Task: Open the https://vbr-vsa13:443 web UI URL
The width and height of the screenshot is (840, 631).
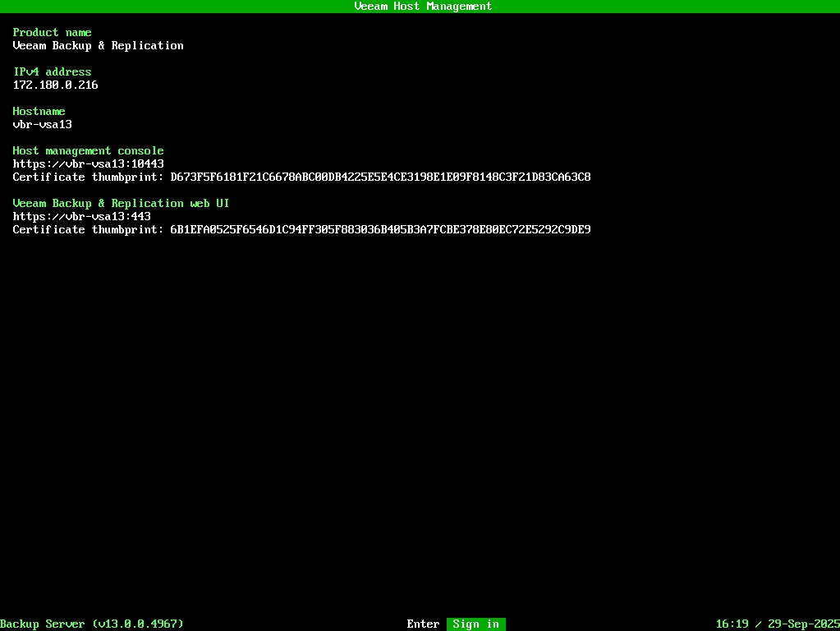Action: point(81,217)
